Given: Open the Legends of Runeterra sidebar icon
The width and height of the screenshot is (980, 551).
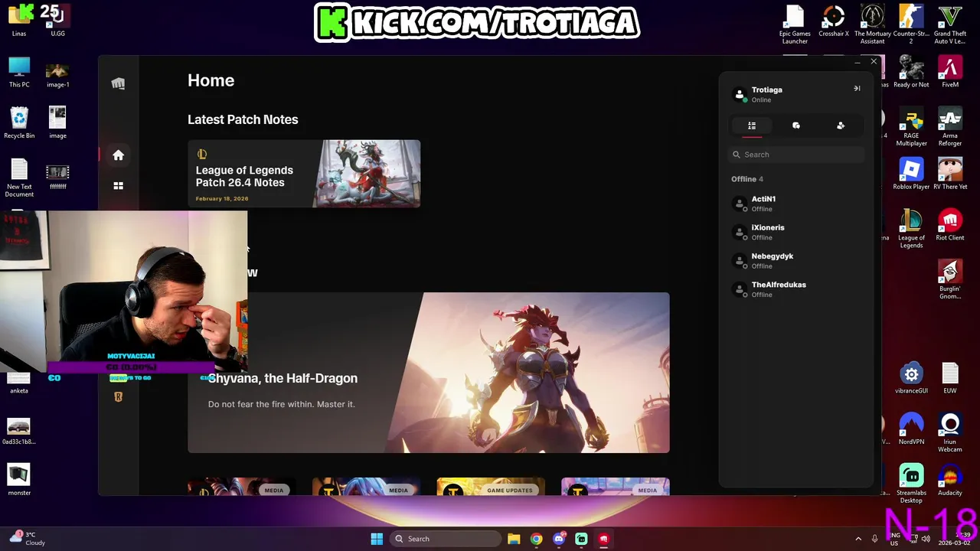Looking at the screenshot, I should tap(118, 396).
